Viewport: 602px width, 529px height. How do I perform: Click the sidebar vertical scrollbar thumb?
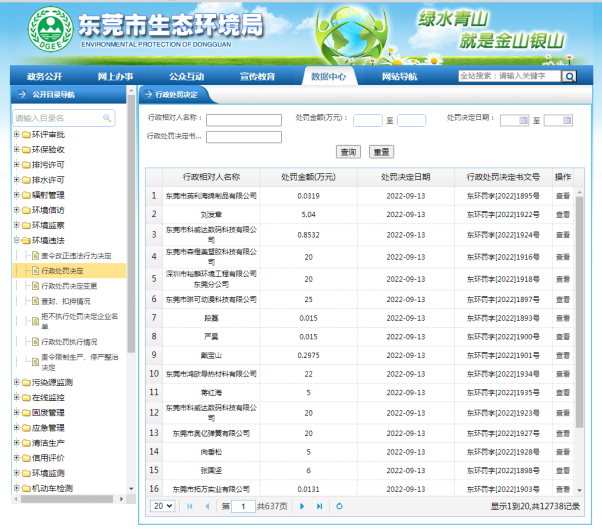coord(131,224)
